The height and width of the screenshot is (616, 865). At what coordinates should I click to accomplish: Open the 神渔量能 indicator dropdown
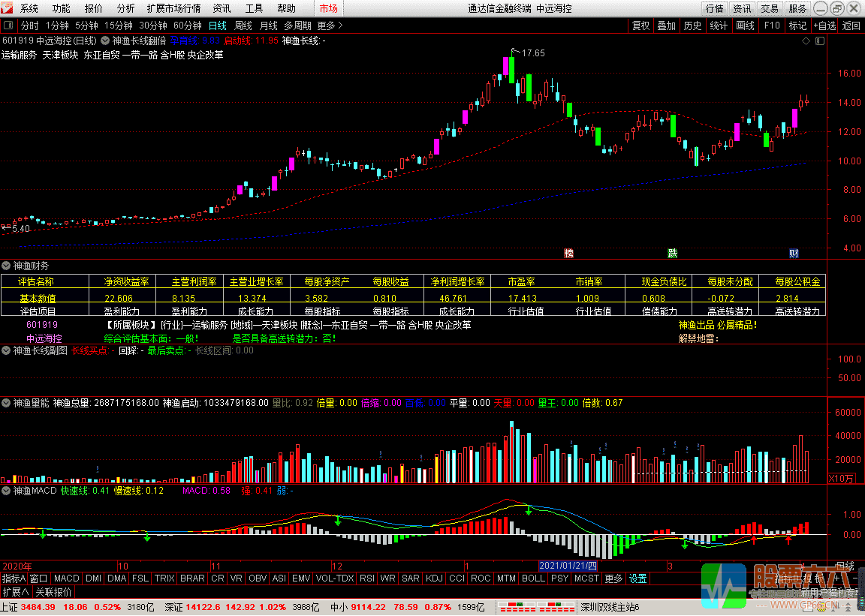point(6,403)
